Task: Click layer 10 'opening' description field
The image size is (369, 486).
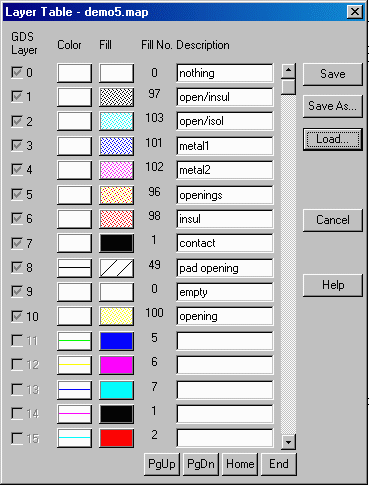Action: (x=225, y=316)
